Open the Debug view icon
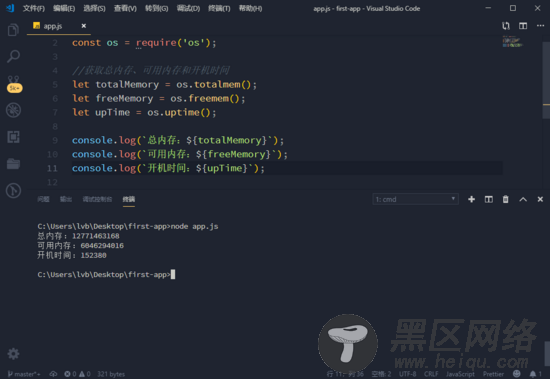The height and width of the screenshot is (379, 550). pyautogui.click(x=13, y=110)
